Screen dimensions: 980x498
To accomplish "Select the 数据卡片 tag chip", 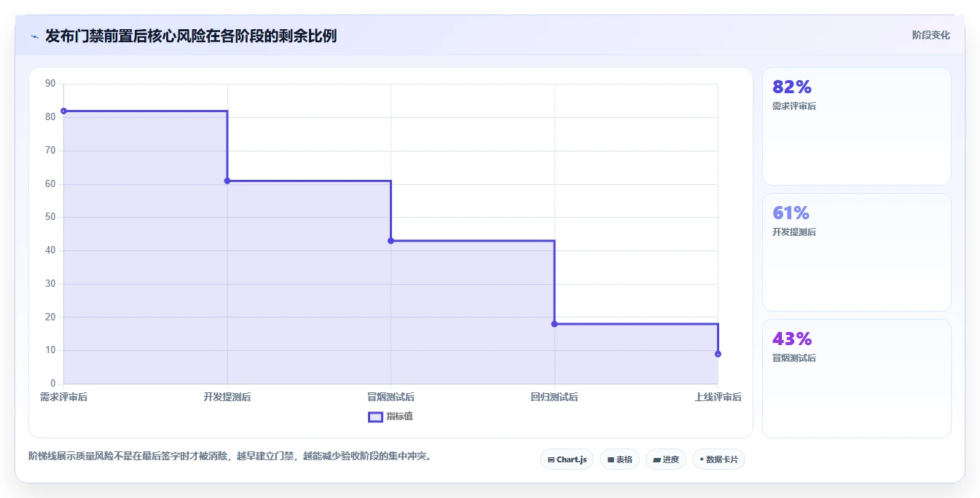I will pos(718,459).
